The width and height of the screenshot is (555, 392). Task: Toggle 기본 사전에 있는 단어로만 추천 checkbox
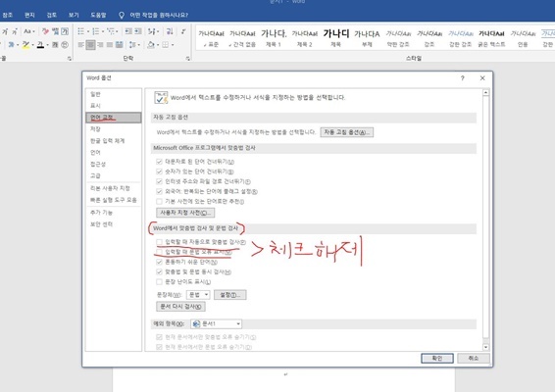pos(159,201)
